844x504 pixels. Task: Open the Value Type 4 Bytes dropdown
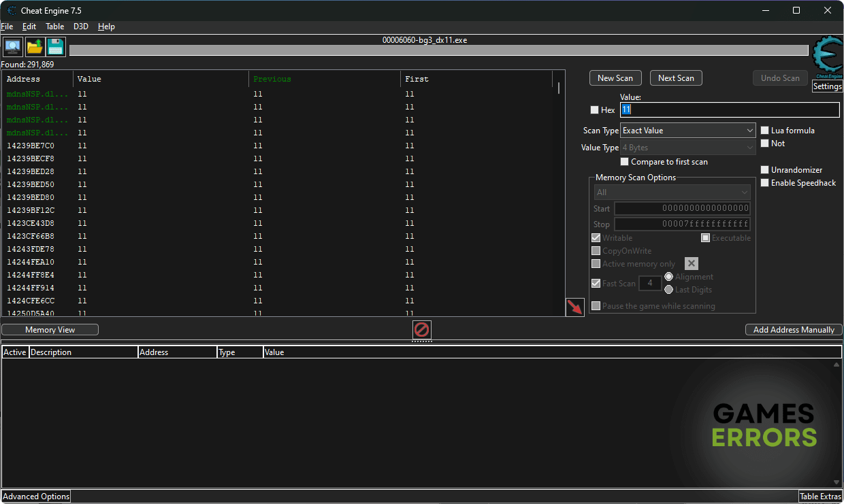[687, 148]
